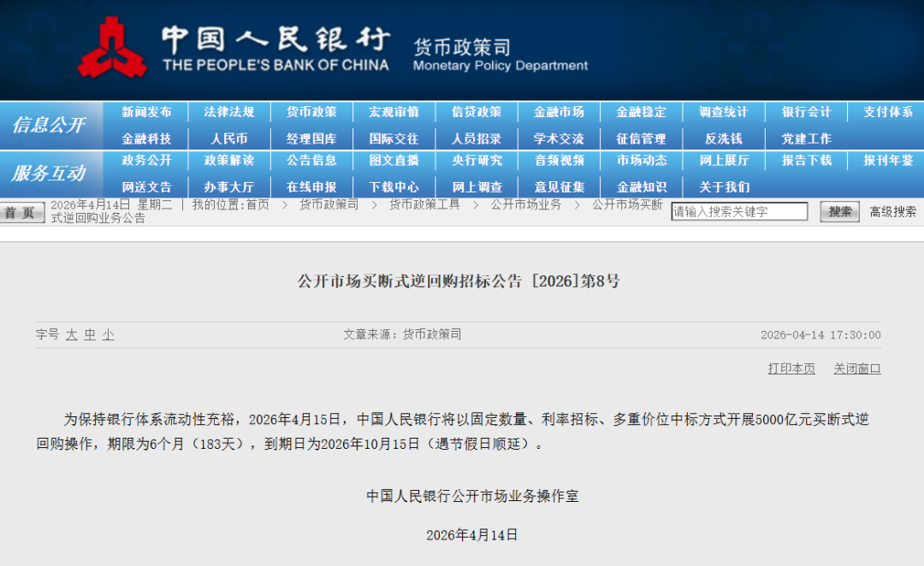This screenshot has width=924, height=566.
Task: Click 关闭窗口 to close the window
Action: [857, 368]
